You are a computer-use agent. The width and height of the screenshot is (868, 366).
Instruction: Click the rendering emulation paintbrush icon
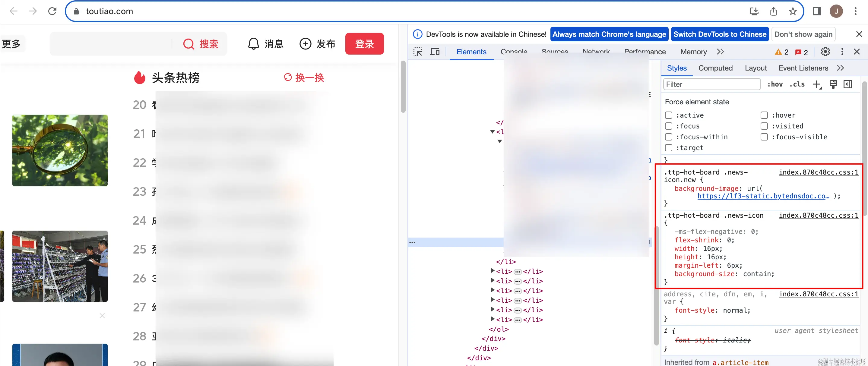[x=833, y=84]
